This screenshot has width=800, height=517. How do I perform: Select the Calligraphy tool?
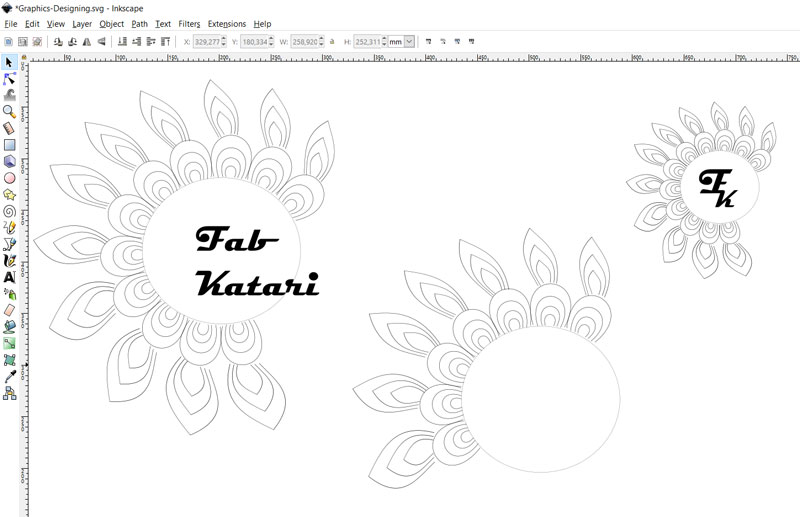pos(9,261)
